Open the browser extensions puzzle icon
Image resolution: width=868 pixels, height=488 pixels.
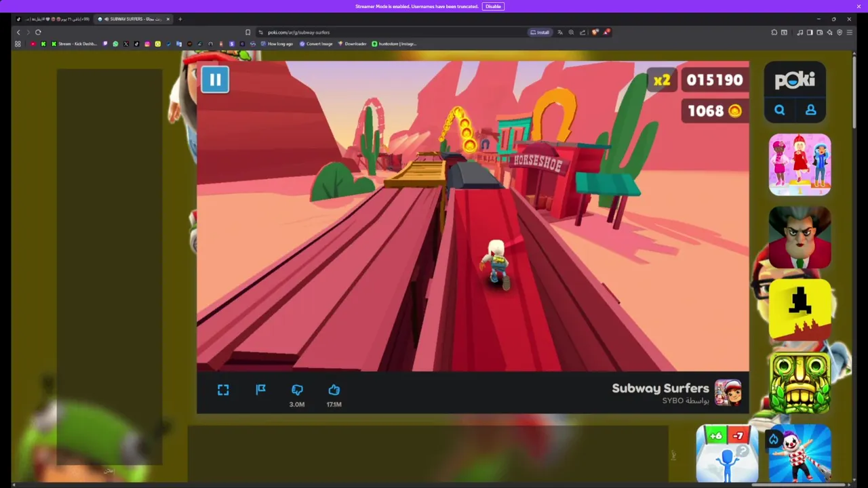774,33
